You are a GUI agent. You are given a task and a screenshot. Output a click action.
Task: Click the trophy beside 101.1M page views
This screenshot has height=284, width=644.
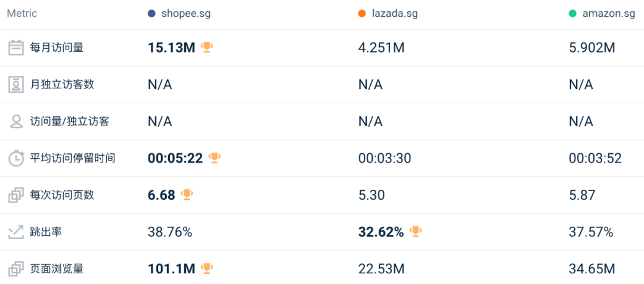207,268
